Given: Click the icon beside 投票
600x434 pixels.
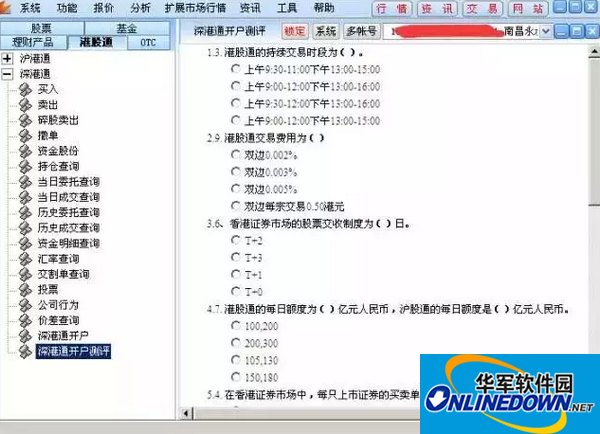Looking at the screenshot, I should point(25,290).
